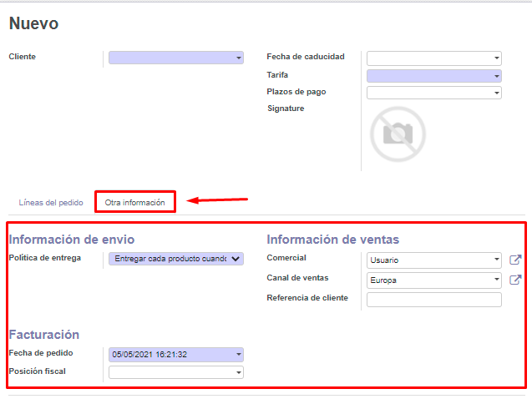The width and height of the screenshot is (532, 404).
Task: Open the Política de entrega select box
Action: (x=176, y=259)
